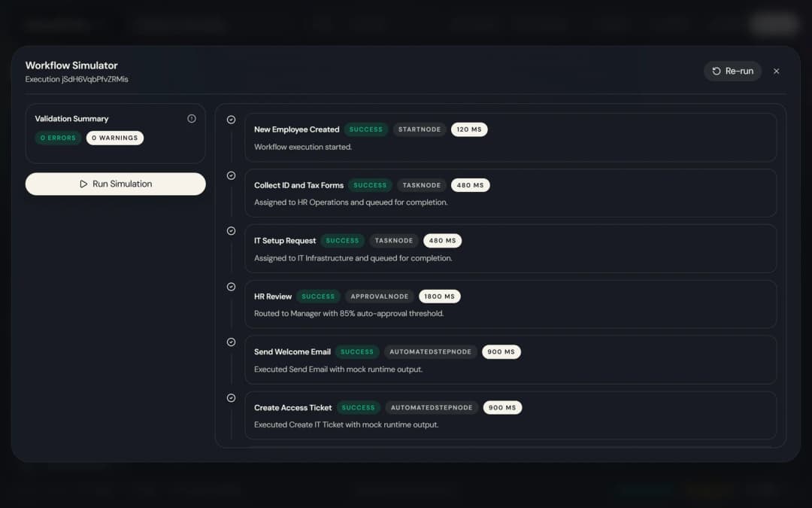Click the check icon beside New Employee Created

(x=232, y=120)
